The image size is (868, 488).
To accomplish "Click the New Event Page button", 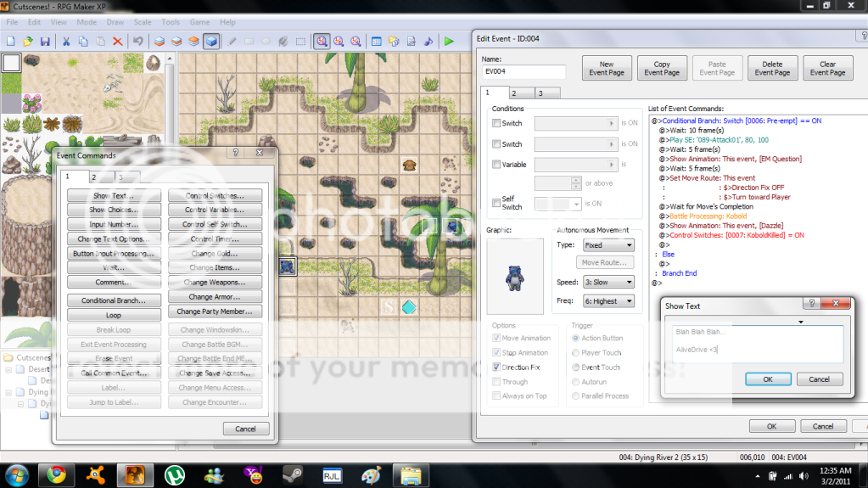I will click(x=607, y=68).
